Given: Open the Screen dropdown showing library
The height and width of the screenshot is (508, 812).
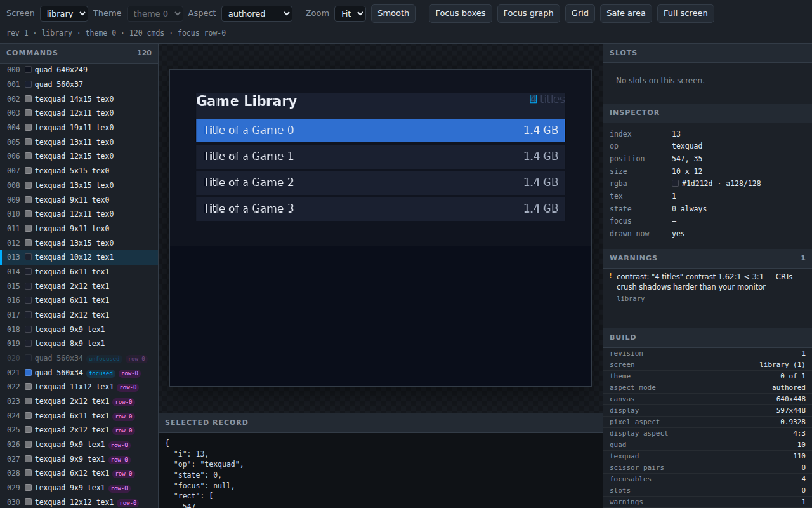Looking at the screenshot, I should 64,13.
